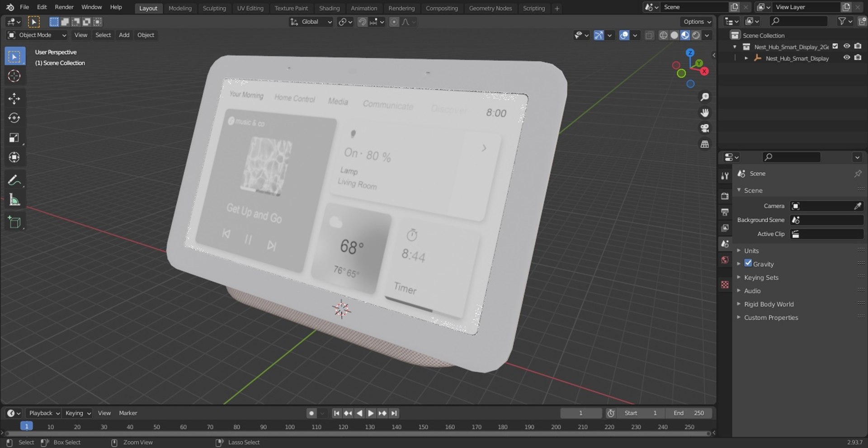
Task: Open the World properties tab
Action: (725, 260)
